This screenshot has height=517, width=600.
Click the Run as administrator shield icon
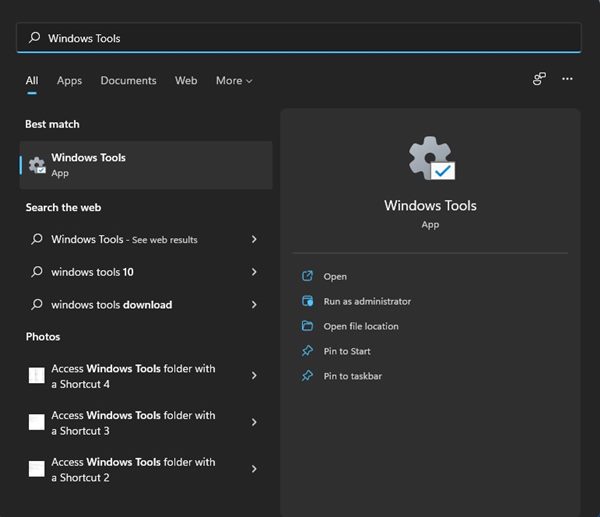pyautogui.click(x=307, y=301)
